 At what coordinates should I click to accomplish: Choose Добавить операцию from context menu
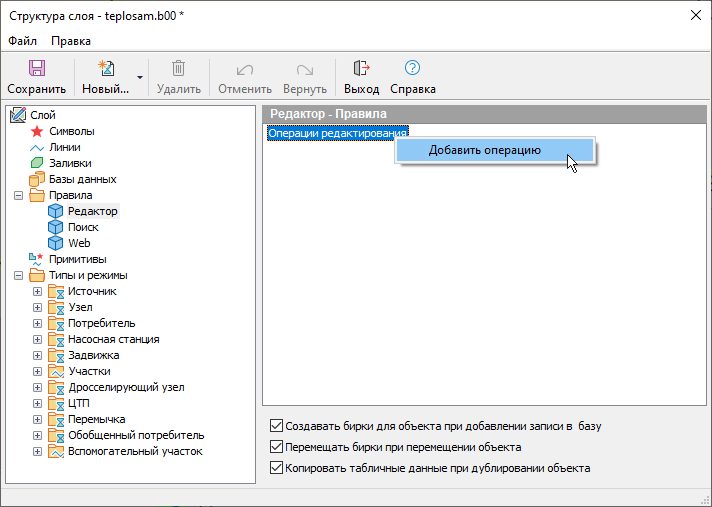tap(485, 150)
